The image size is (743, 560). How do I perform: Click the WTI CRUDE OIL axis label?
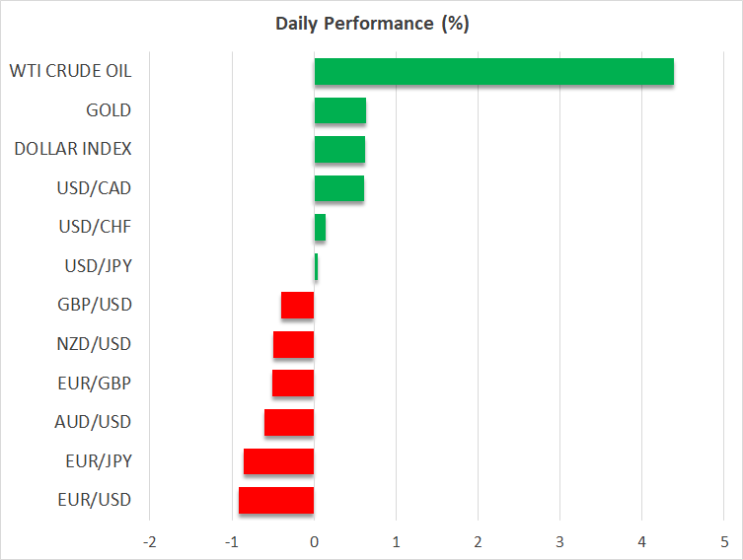(70, 71)
